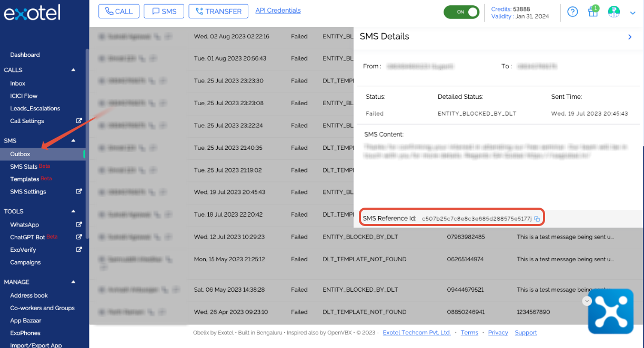Open Leads_Escalations
644x348 pixels.
click(x=35, y=109)
